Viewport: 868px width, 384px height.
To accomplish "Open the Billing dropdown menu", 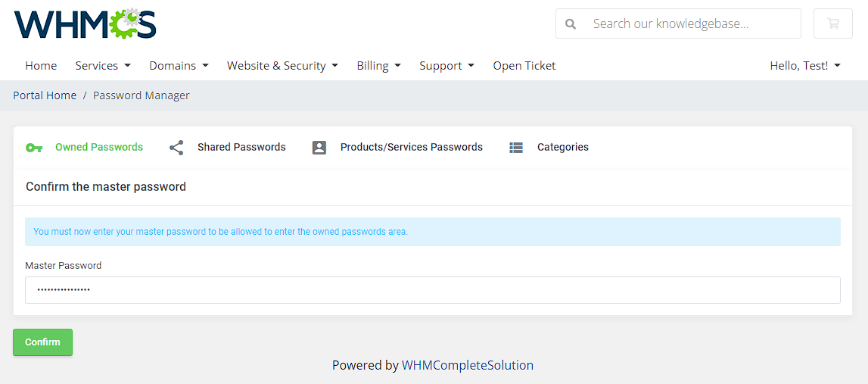I will tap(378, 65).
